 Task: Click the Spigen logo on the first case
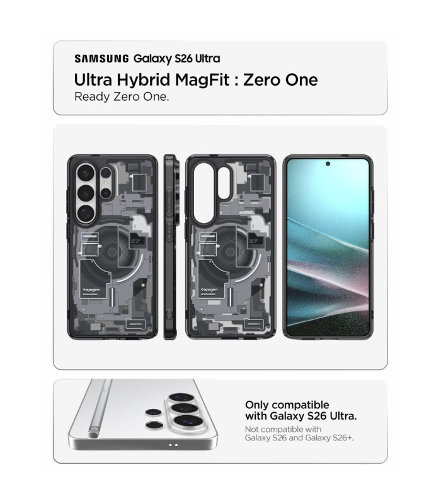(91, 290)
